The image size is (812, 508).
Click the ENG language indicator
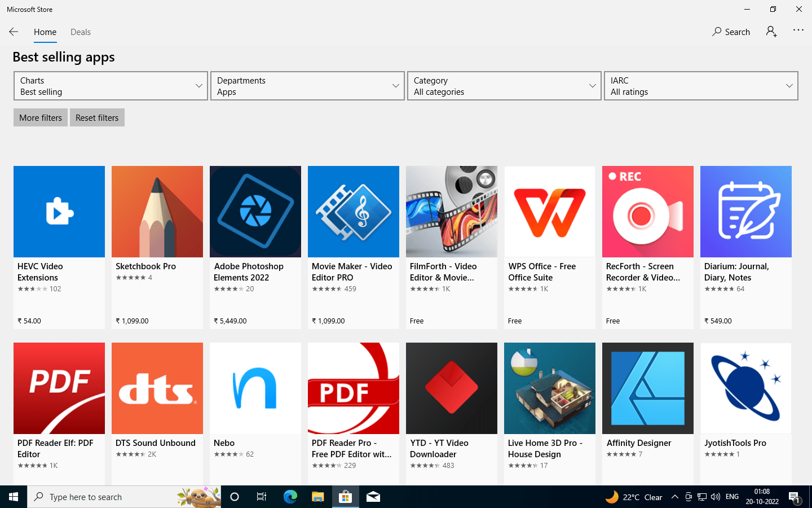coord(732,497)
